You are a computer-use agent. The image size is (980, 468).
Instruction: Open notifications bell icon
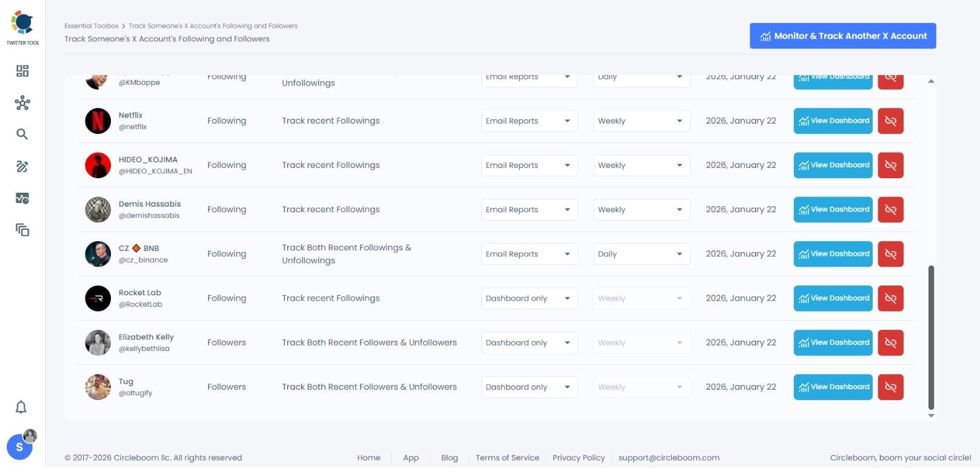coord(21,407)
